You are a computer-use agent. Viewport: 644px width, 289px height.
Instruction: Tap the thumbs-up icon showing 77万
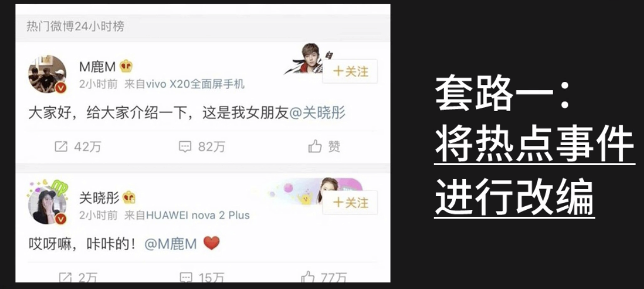coord(308,277)
